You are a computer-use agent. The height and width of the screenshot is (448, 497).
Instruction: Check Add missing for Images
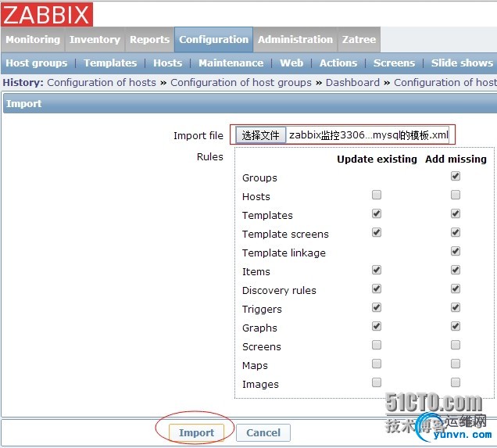456,382
